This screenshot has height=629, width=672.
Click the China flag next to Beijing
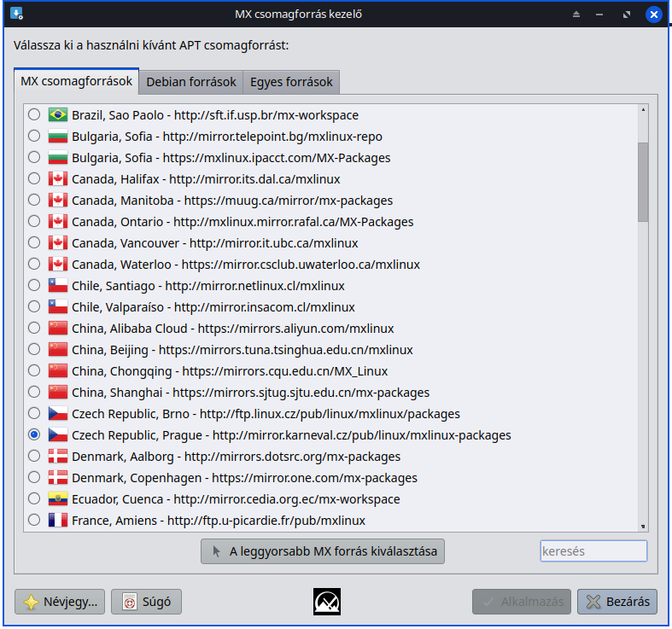click(58, 350)
